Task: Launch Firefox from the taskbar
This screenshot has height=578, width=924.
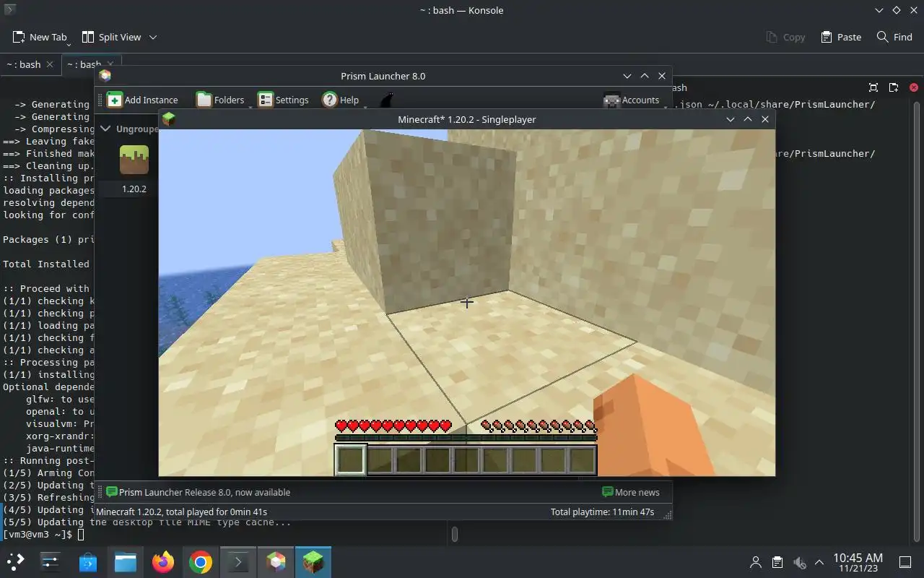Action: pyautogui.click(x=163, y=561)
